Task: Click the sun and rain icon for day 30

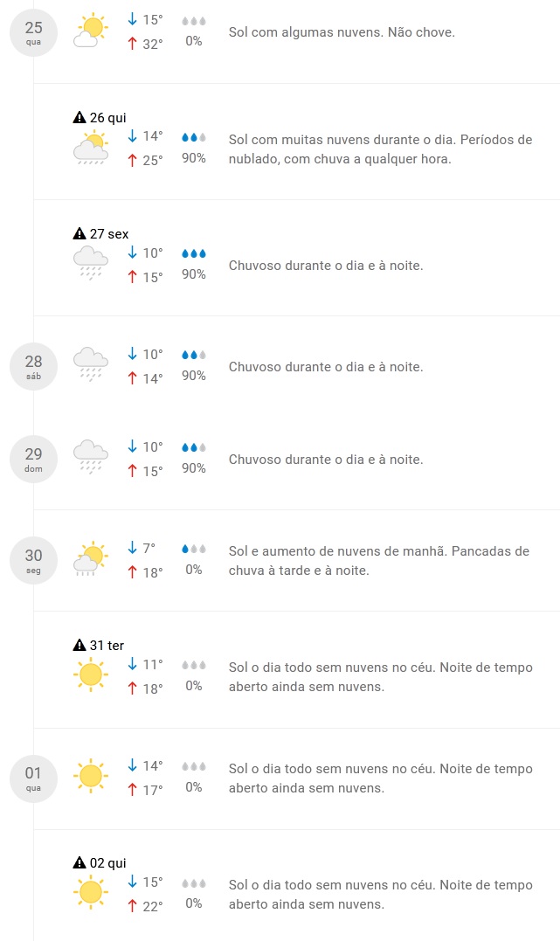Action: (90, 559)
